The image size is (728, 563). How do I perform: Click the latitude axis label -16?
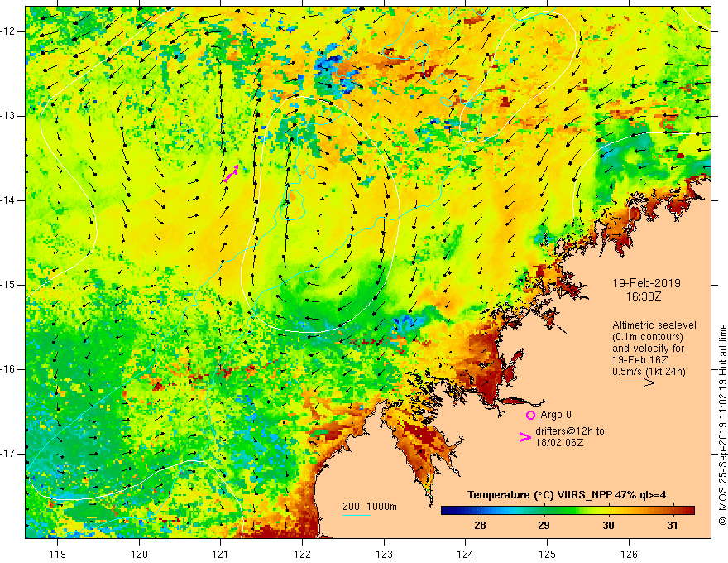tap(9, 369)
